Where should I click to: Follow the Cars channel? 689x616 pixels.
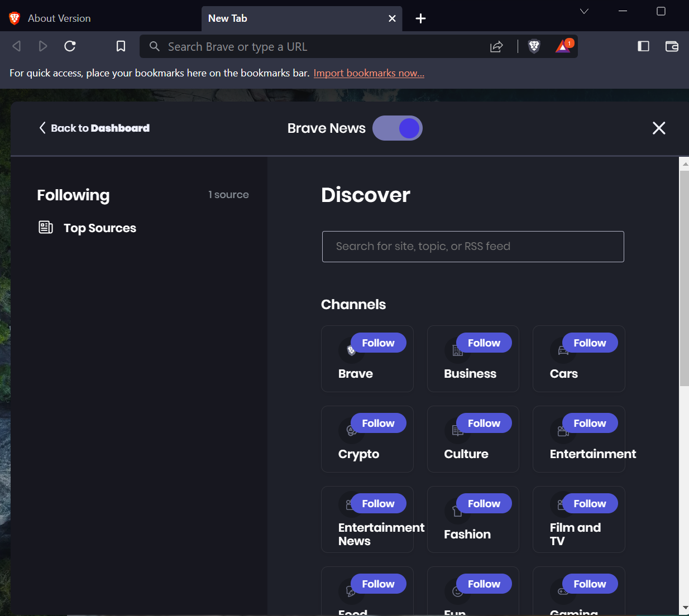pos(590,343)
